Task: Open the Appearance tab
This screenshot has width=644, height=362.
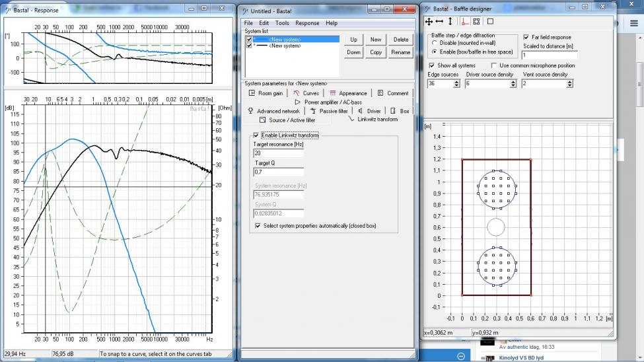Action: (348, 93)
